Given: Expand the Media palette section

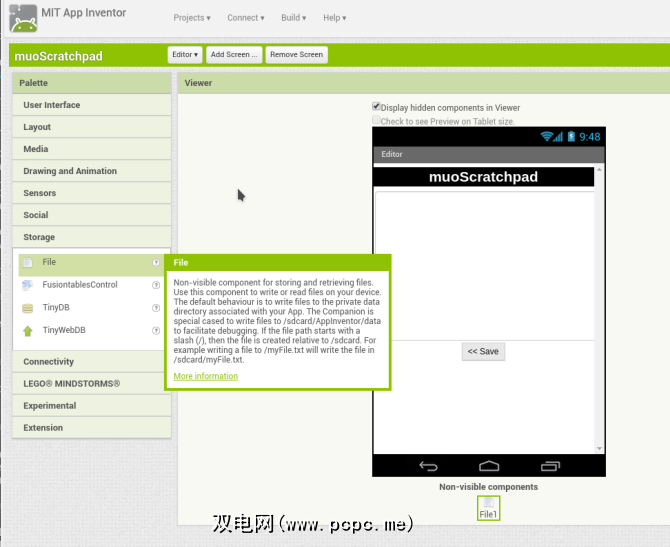Looking at the screenshot, I should click(x=92, y=149).
